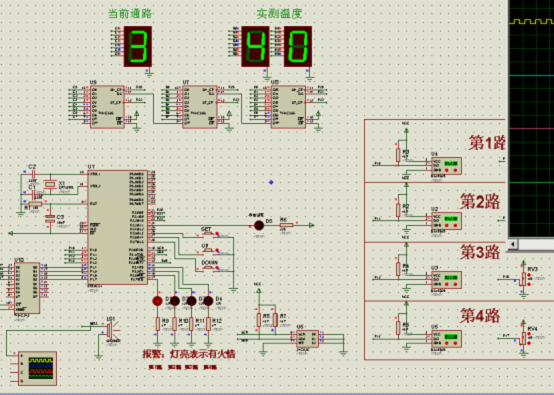This screenshot has height=395, width=554.
Task: Select the U2 temperature sensor of channel 2
Action: [x=446, y=221]
